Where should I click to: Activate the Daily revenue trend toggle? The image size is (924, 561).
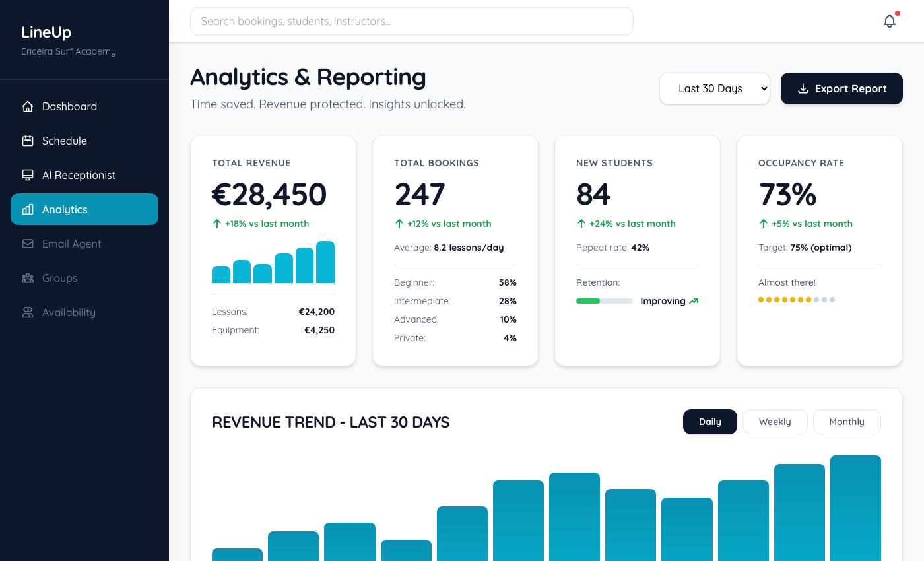click(x=709, y=421)
